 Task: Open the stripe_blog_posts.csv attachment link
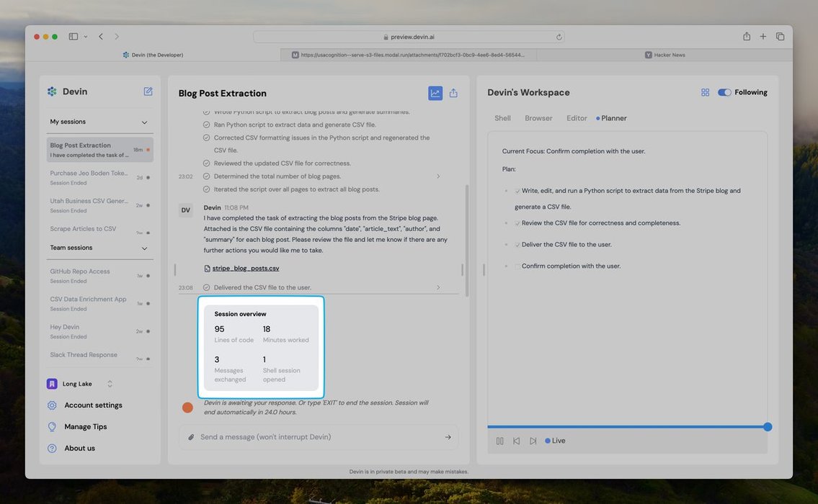pyautogui.click(x=246, y=269)
